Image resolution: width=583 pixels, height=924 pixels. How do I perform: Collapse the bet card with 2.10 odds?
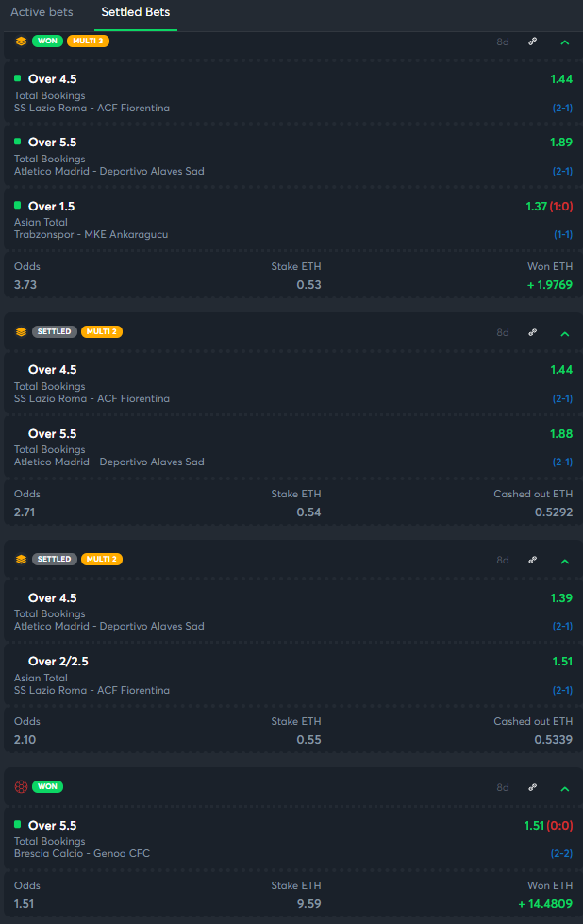point(564,561)
